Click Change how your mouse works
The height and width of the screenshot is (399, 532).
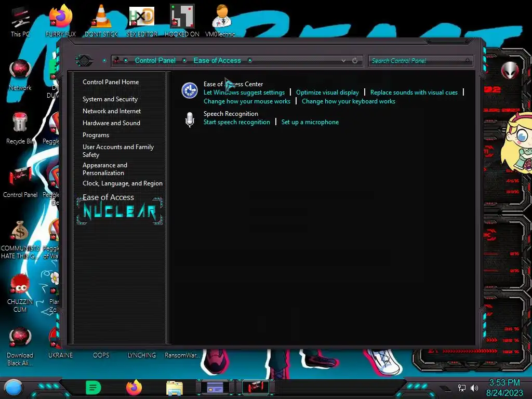[247, 101]
